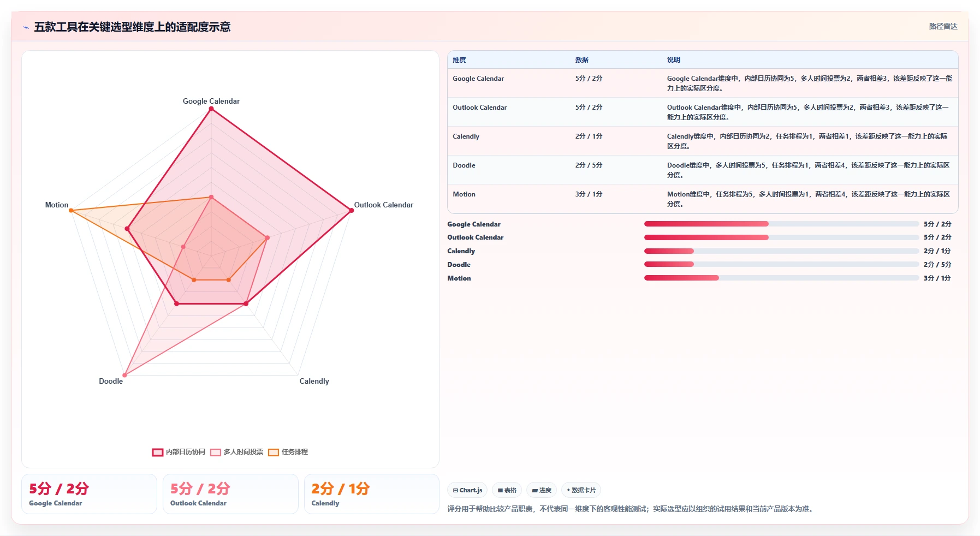The width and height of the screenshot is (980, 536).
Task: Select the Calendly progress bar
Action: [x=781, y=251]
